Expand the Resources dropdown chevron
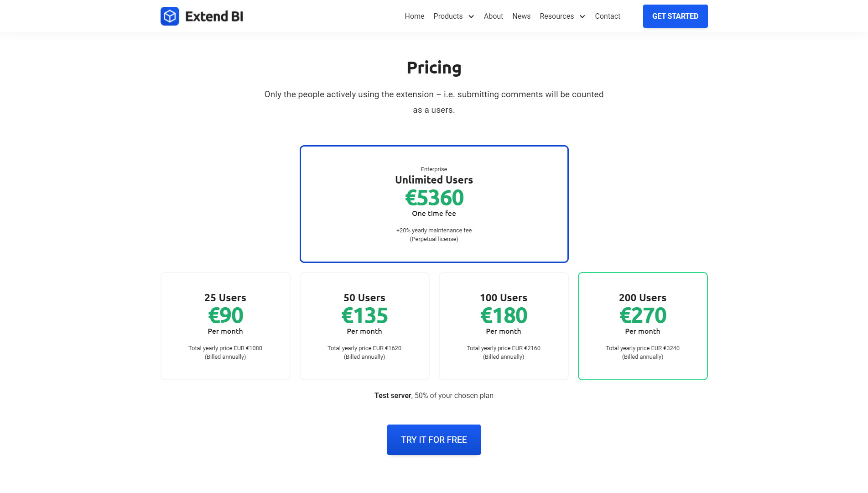Screen dimensions: 868x493 (x=582, y=17)
